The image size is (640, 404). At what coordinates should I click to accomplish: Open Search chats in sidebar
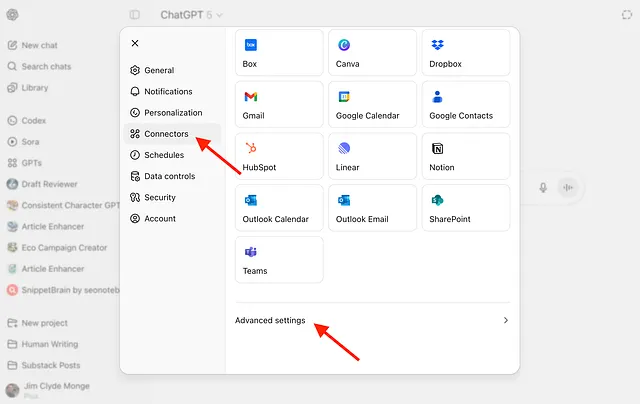tap(43, 66)
